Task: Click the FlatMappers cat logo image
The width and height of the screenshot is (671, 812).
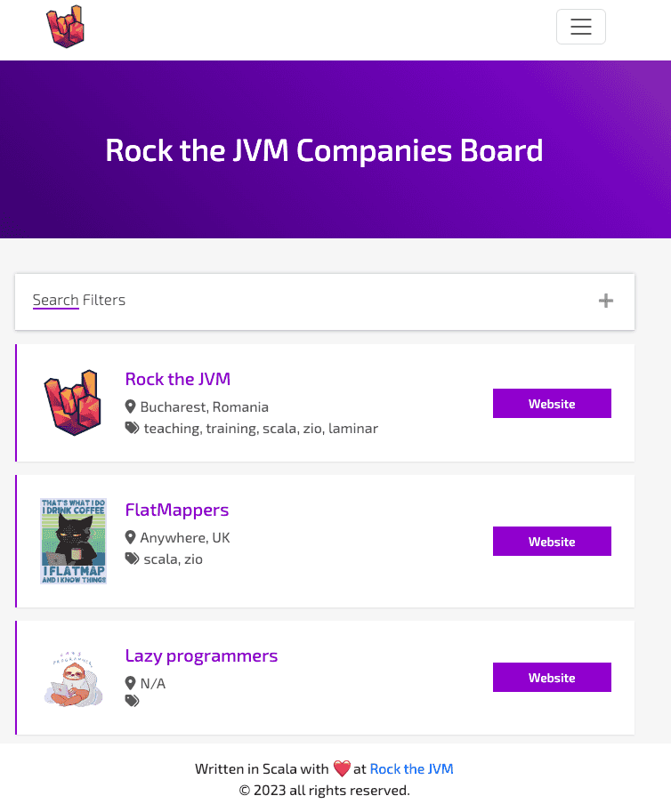Action: (73, 541)
